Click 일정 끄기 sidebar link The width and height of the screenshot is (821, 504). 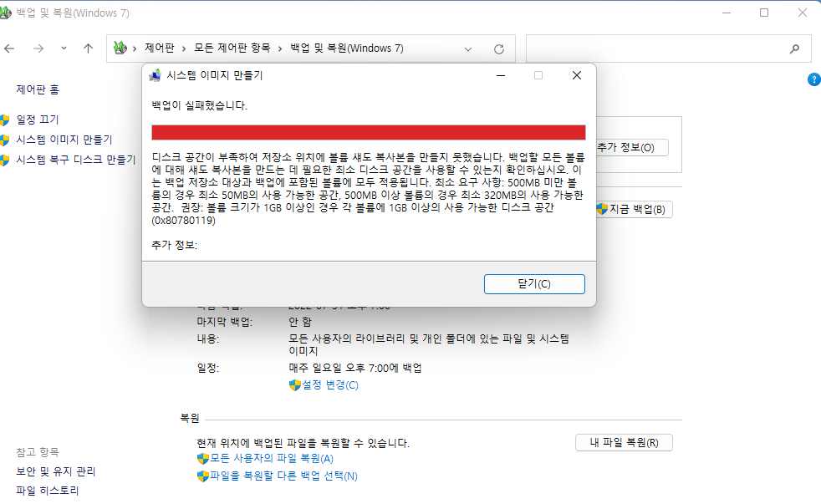38,120
